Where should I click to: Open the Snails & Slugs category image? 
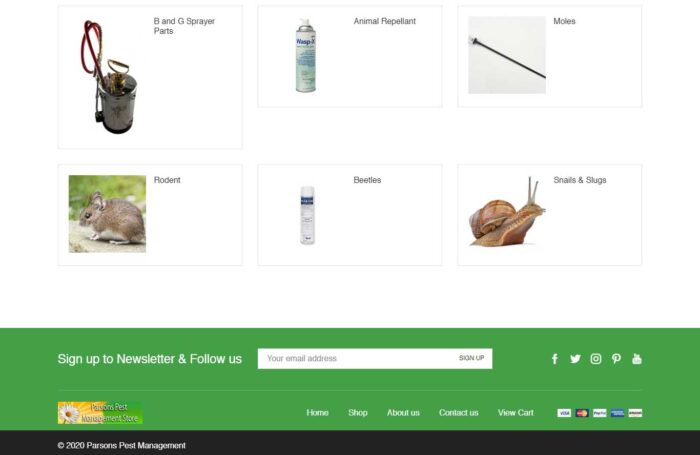tap(507, 213)
